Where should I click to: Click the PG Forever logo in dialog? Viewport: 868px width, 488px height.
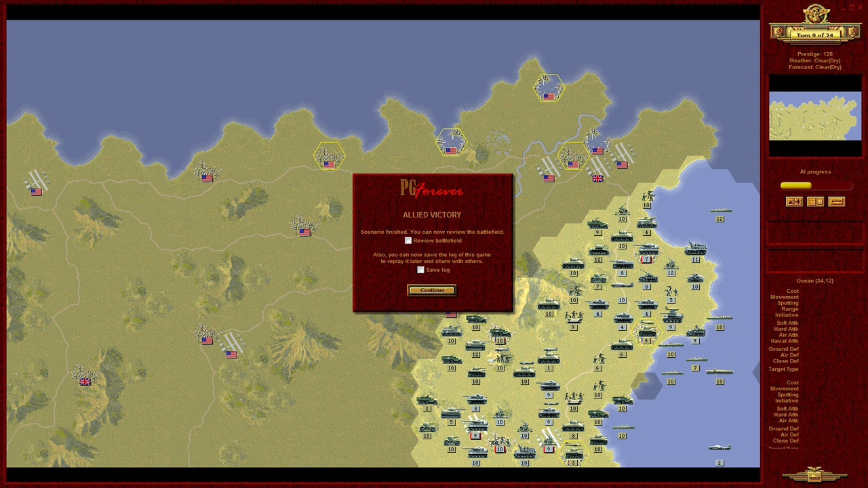(432, 188)
